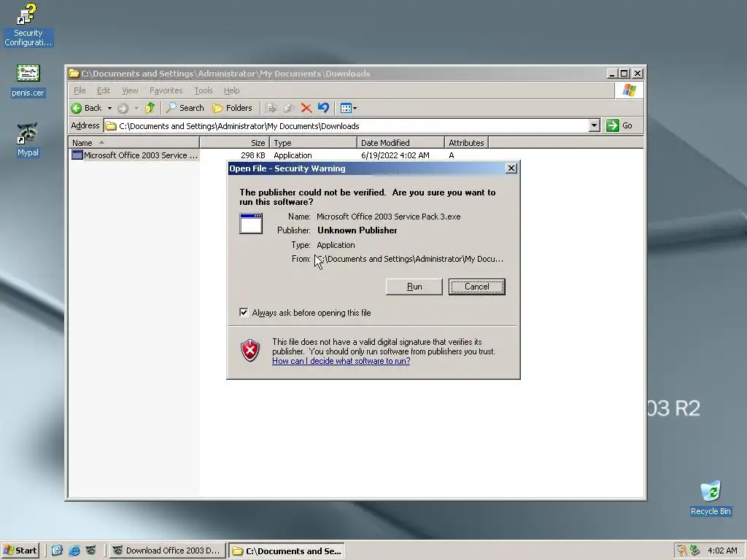The height and width of the screenshot is (560, 747).
Task: Open How can I decide software link
Action: [341, 361]
